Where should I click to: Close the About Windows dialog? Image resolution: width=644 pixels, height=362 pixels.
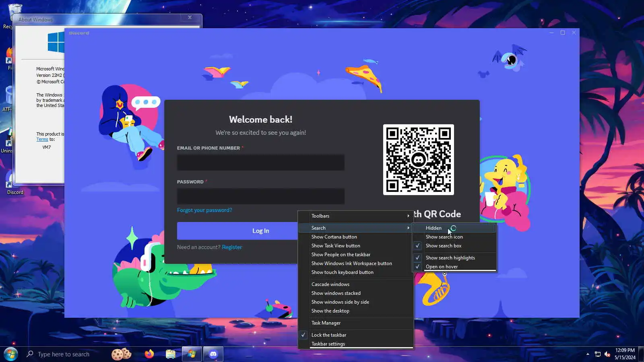pos(190,17)
